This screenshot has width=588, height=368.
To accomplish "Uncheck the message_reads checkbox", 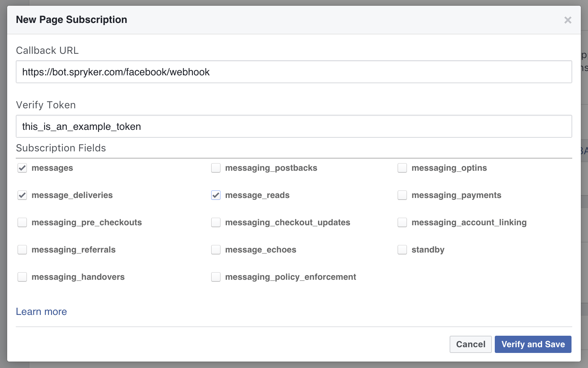I will pos(216,195).
